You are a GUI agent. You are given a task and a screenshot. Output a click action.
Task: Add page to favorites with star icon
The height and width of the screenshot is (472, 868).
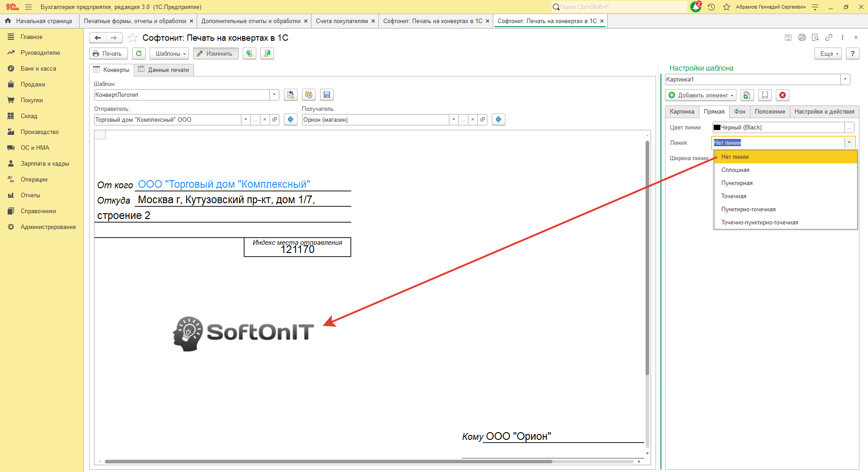point(132,38)
